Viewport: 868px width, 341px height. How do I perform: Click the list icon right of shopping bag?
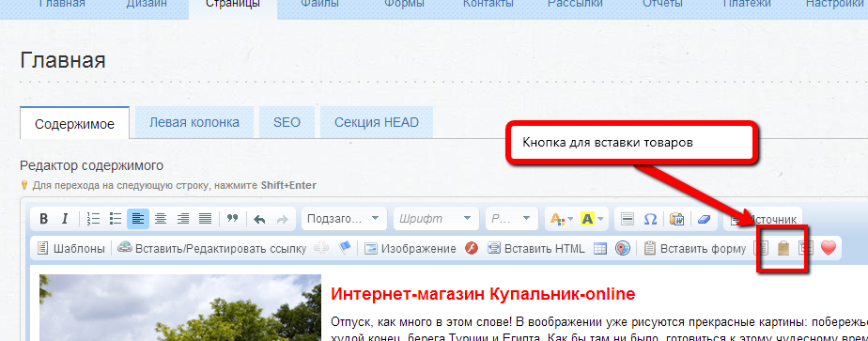805,249
